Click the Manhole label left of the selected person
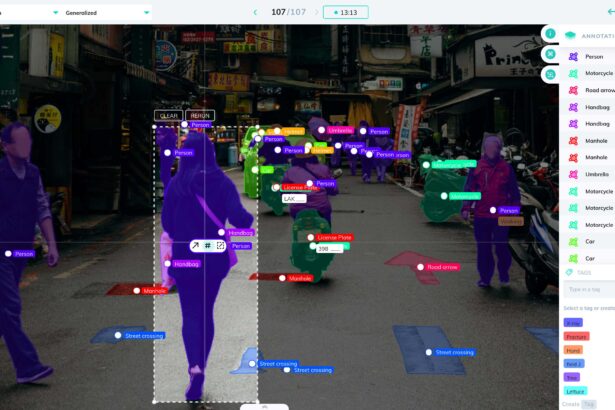 155,291
